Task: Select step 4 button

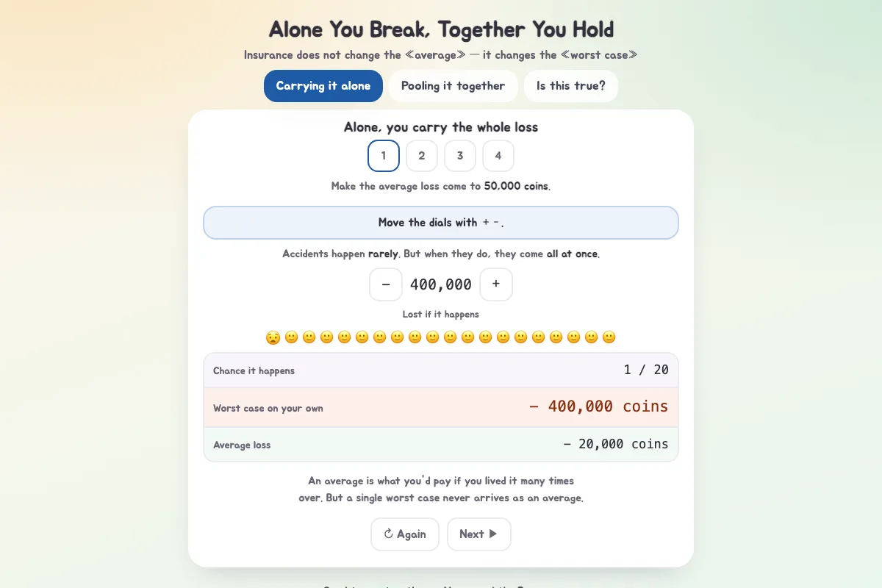Action: point(498,156)
